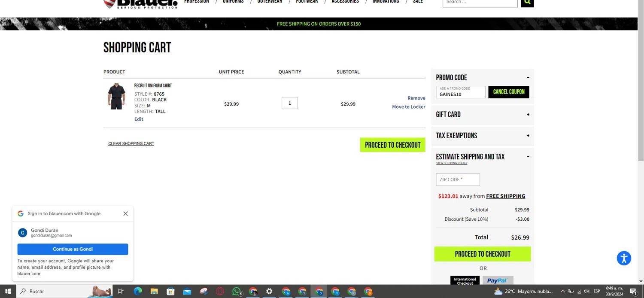Click the Discount -$3.00 value
The height and width of the screenshot is (298, 644).
[522, 219]
